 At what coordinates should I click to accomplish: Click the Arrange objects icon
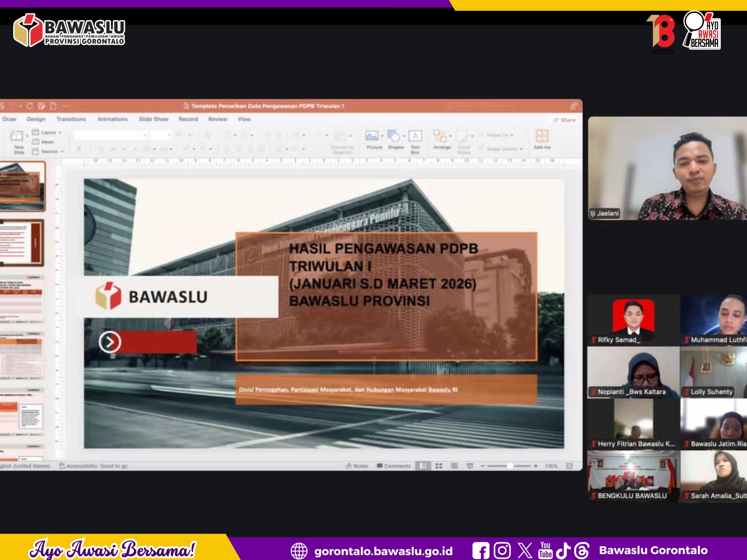click(440, 136)
